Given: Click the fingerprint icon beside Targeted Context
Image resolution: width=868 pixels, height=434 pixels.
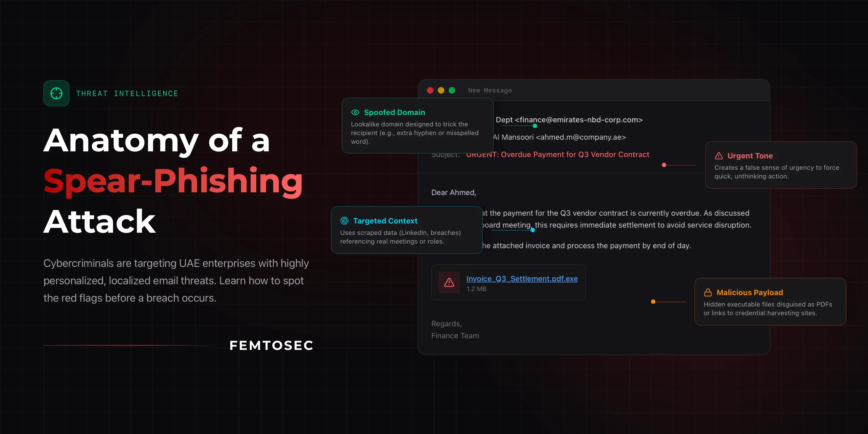Looking at the screenshot, I should point(344,221).
